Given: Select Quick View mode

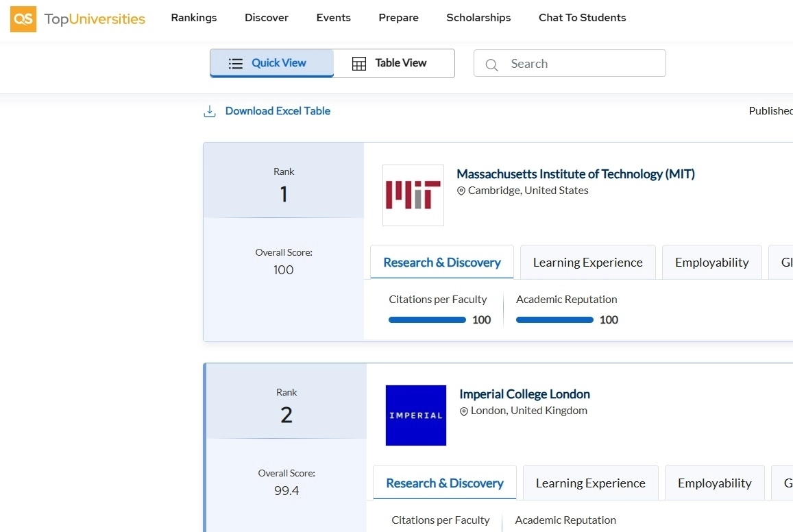Looking at the screenshot, I should point(272,63).
